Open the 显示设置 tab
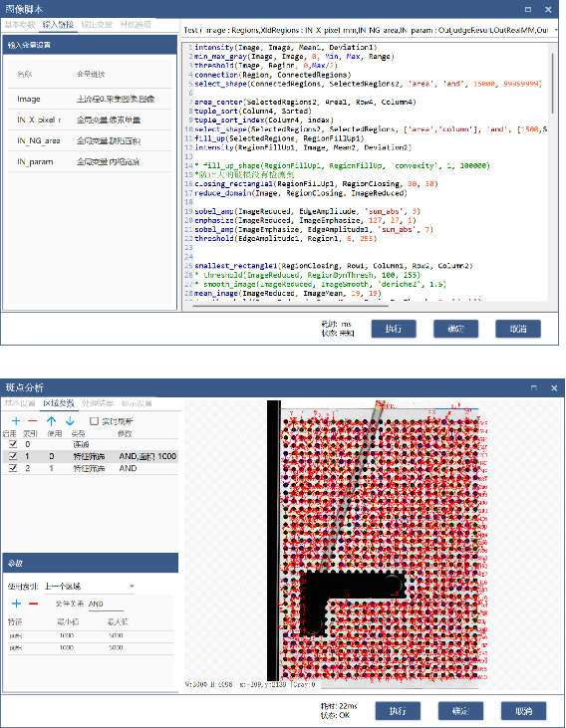The width and height of the screenshot is (566, 728). tap(137, 403)
